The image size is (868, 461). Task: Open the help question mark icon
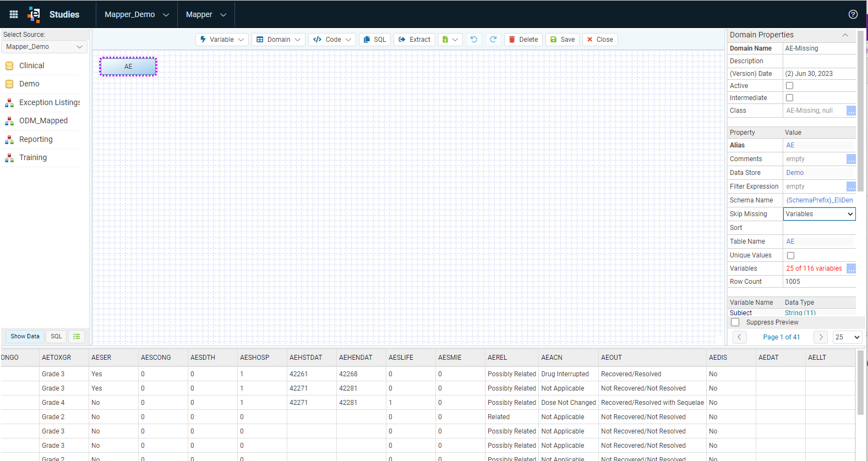pyautogui.click(x=853, y=14)
